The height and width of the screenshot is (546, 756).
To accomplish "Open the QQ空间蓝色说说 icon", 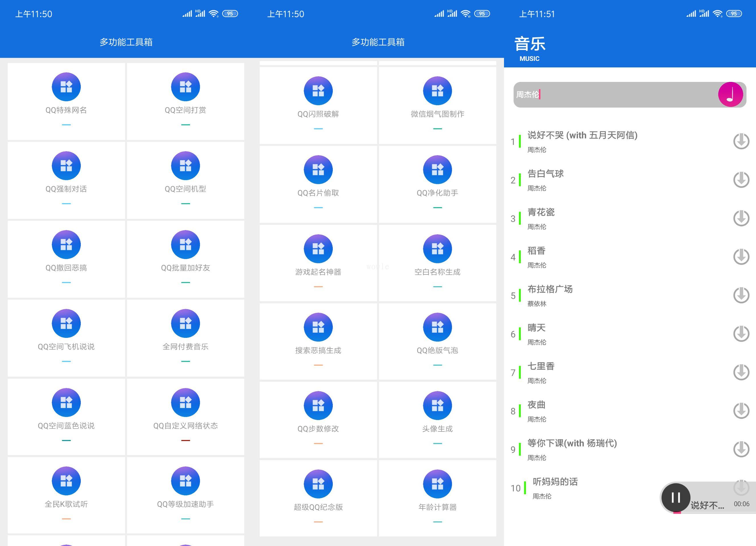I will pos(66,402).
